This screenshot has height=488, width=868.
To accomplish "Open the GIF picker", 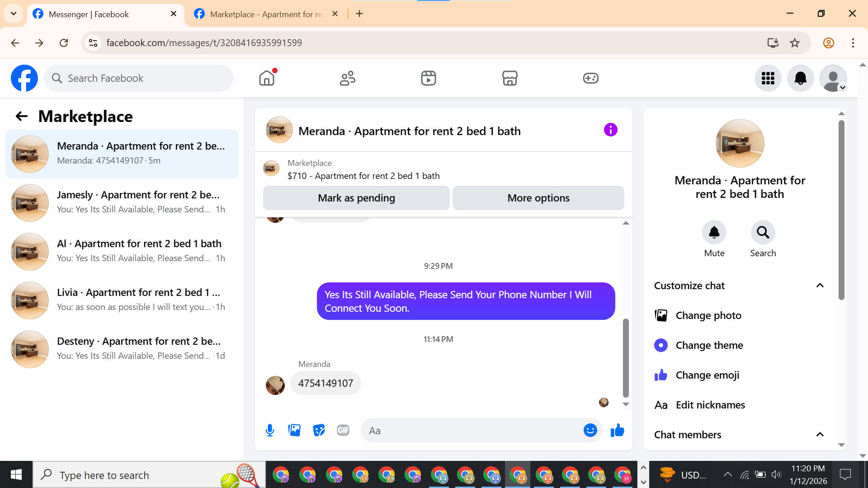I will pos(343,430).
